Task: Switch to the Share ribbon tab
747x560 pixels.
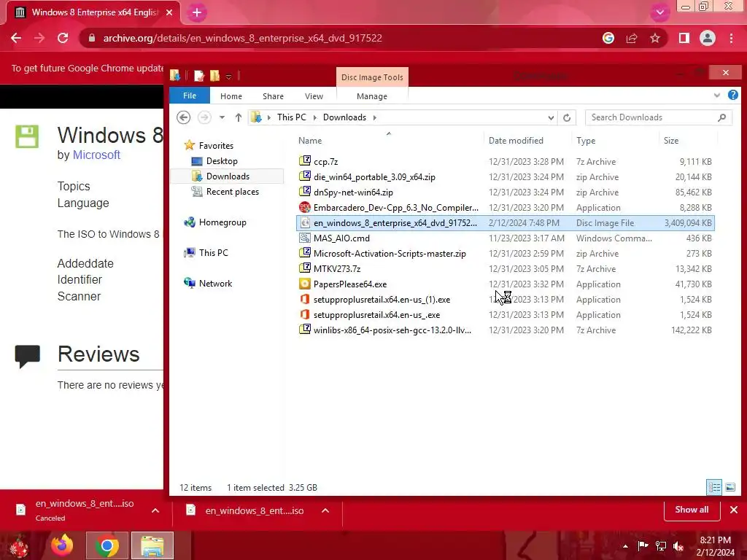Action: [x=273, y=96]
